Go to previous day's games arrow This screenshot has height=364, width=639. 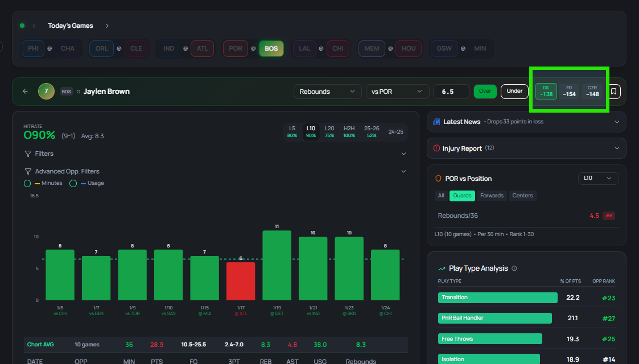tap(34, 26)
